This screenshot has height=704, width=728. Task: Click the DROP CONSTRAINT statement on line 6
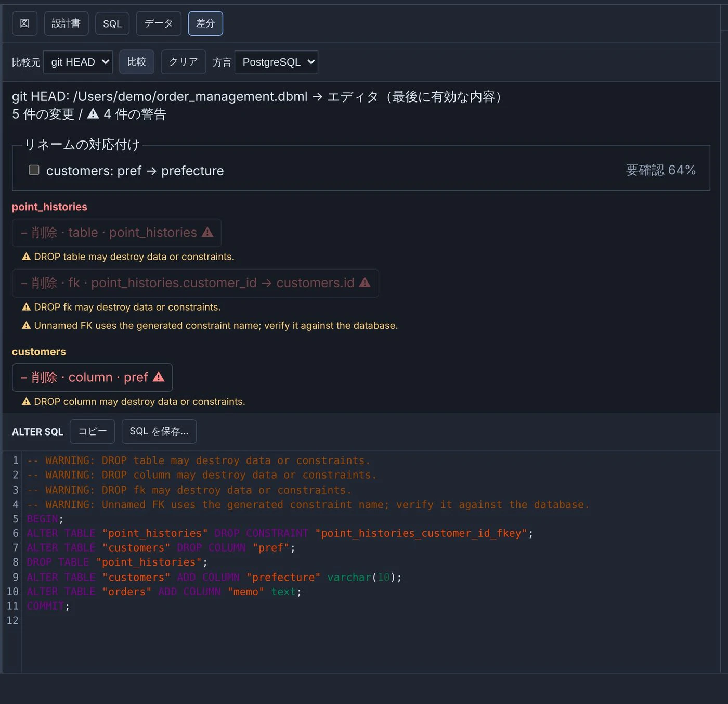click(280, 533)
